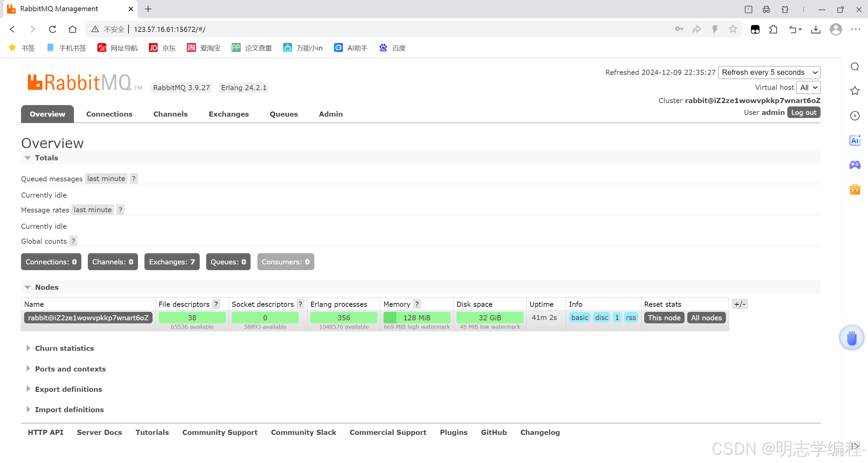Click the Queues: 0 count button
868x463 pixels.
(x=228, y=262)
